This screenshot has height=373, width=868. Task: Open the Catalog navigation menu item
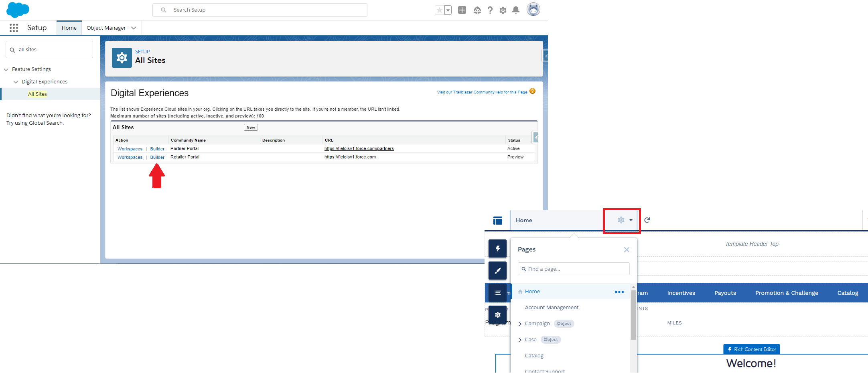point(848,293)
